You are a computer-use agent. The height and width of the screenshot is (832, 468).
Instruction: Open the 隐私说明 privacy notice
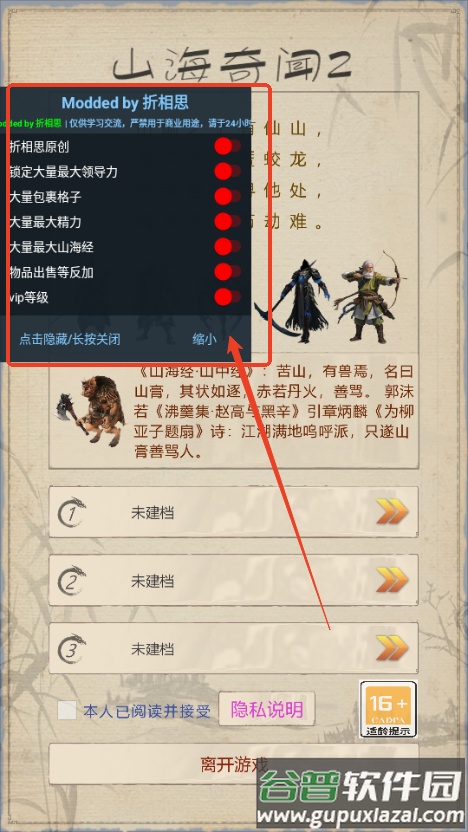(x=267, y=709)
